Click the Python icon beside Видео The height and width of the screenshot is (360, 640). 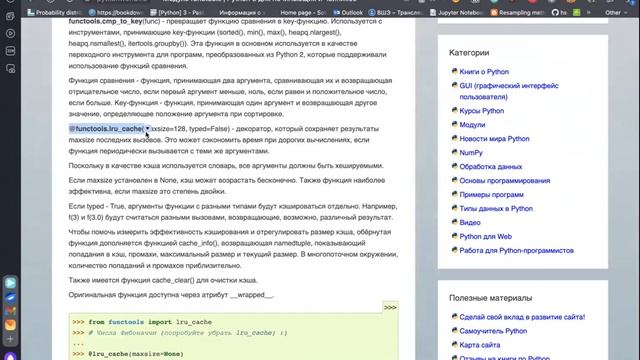click(x=454, y=222)
